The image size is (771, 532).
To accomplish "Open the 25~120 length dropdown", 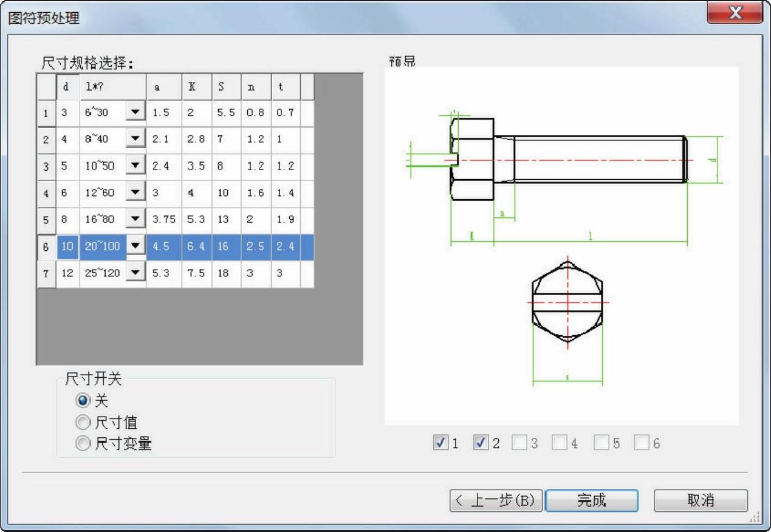I will [x=135, y=273].
